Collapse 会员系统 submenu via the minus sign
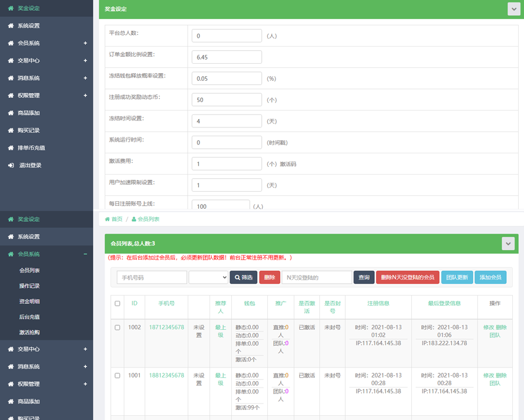The width and height of the screenshot is (524, 420). pyautogui.click(x=86, y=254)
